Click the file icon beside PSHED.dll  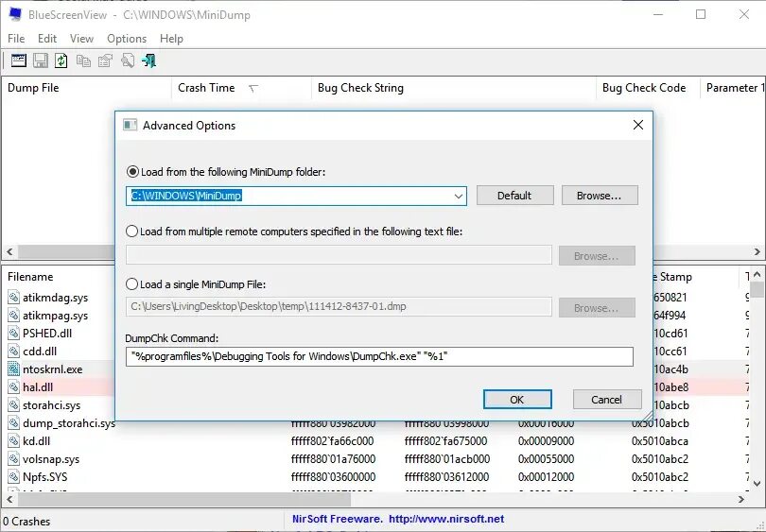click(x=13, y=334)
